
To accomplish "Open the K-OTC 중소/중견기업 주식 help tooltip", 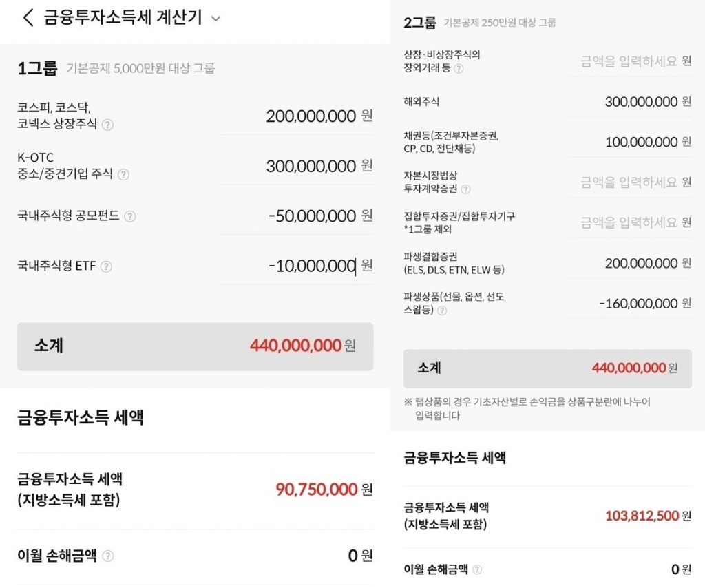I will 123,176.
